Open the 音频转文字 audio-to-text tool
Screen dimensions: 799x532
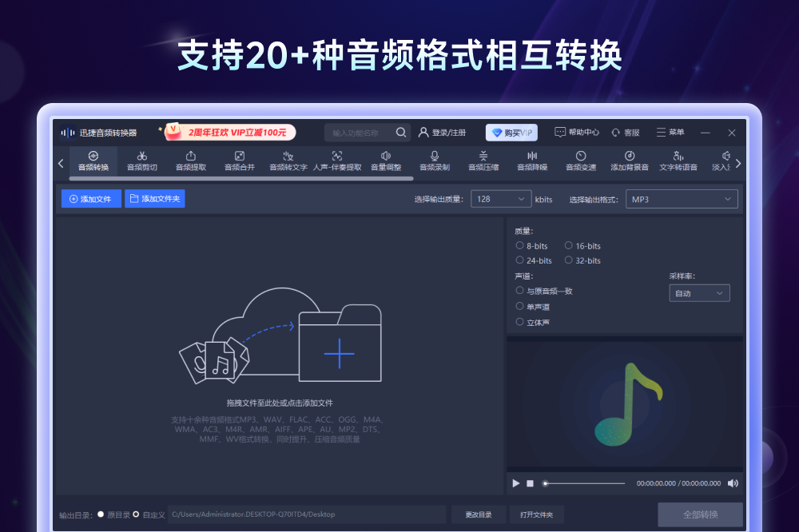pyautogui.click(x=288, y=161)
